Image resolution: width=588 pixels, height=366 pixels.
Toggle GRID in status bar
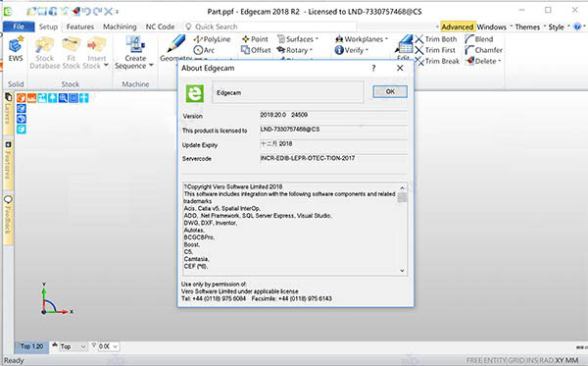pos(515,360)
